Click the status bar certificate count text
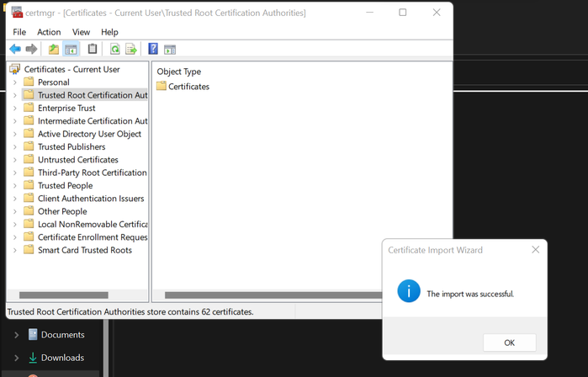The width and height of the screenshot is (588, 377). point(130,311)
